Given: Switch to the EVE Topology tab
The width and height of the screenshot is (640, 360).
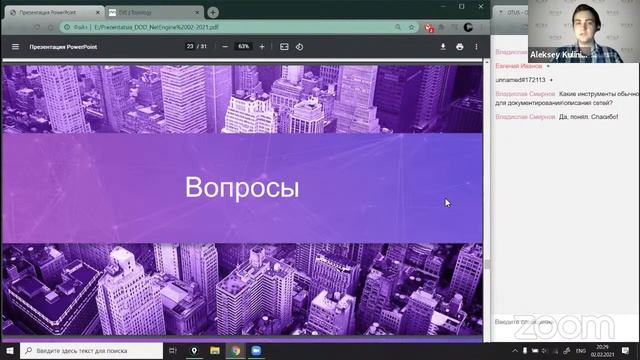Looking at the screenshot, I should pyautogui.click(x=153, y=13).
